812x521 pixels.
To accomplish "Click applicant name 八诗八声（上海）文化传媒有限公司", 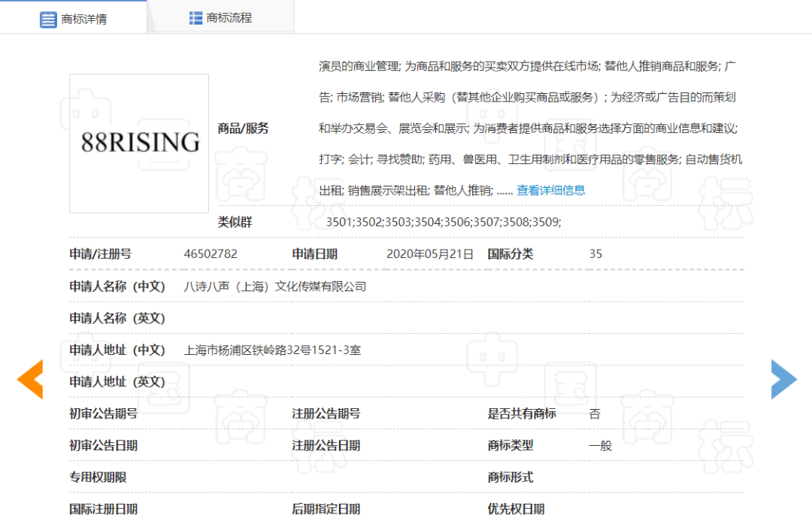I will point(274,286).
